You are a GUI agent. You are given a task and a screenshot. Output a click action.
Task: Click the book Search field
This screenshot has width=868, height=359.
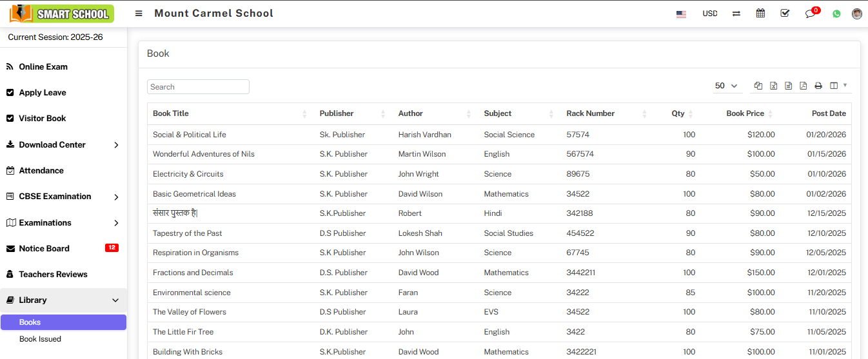(198, 87)
